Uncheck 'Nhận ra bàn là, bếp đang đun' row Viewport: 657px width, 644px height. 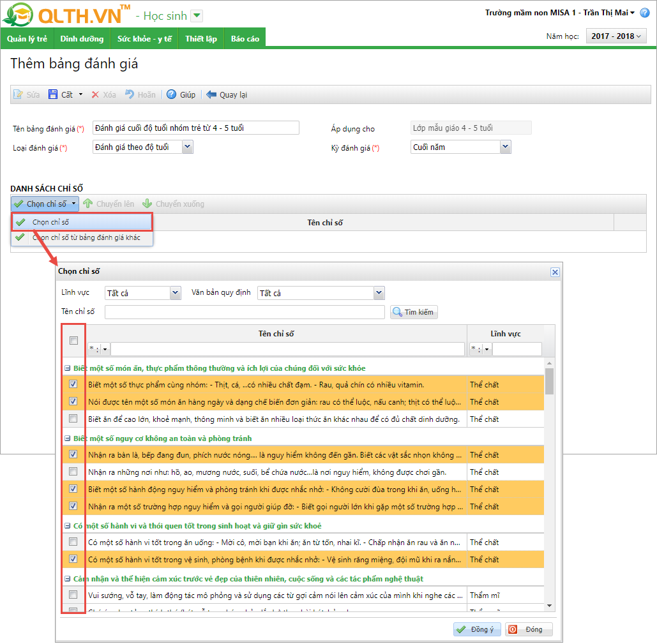(73, 454)
